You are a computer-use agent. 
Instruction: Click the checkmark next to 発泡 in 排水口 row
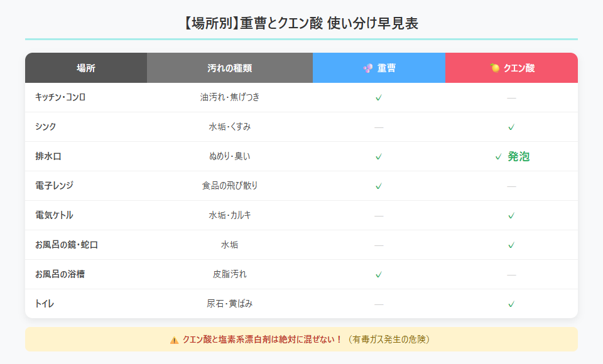tap(498, 156)
